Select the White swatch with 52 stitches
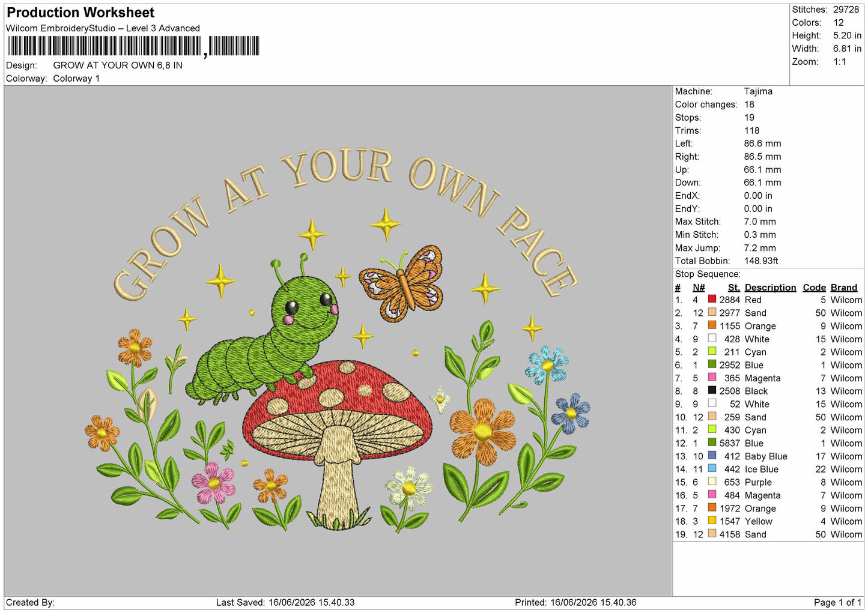The width and height of the screenshot is (868, 613). click(x=712, y=403)
